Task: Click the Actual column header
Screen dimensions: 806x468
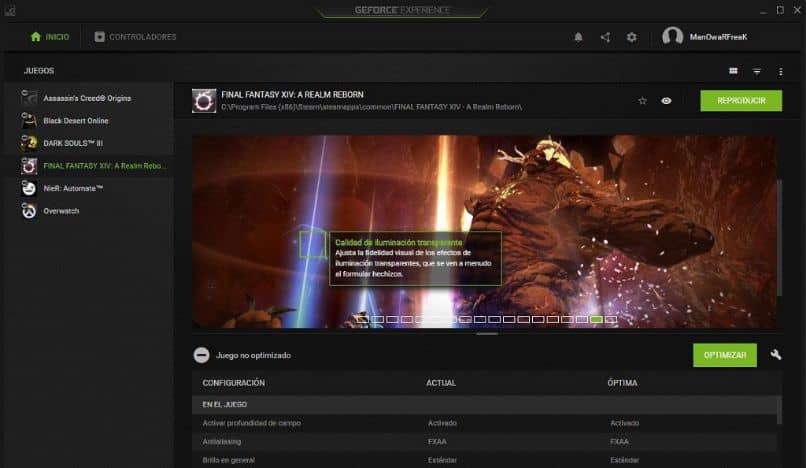Action: tap(441, 383)
